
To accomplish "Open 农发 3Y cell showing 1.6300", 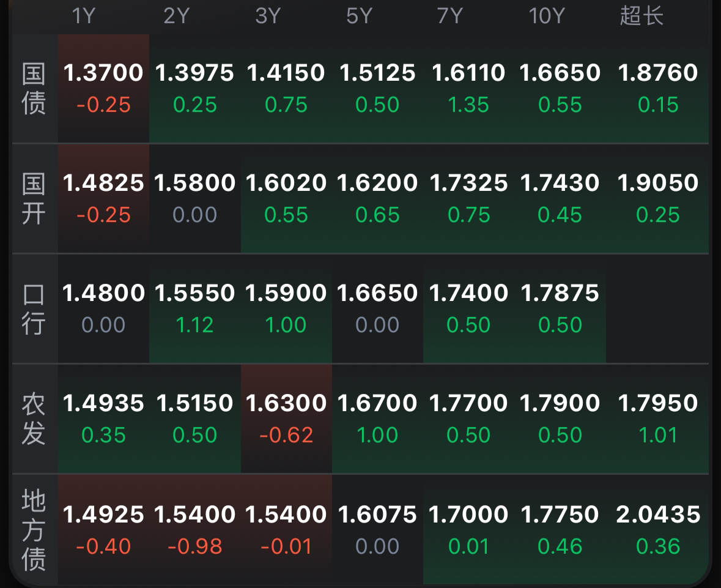I will click(286, 419).
